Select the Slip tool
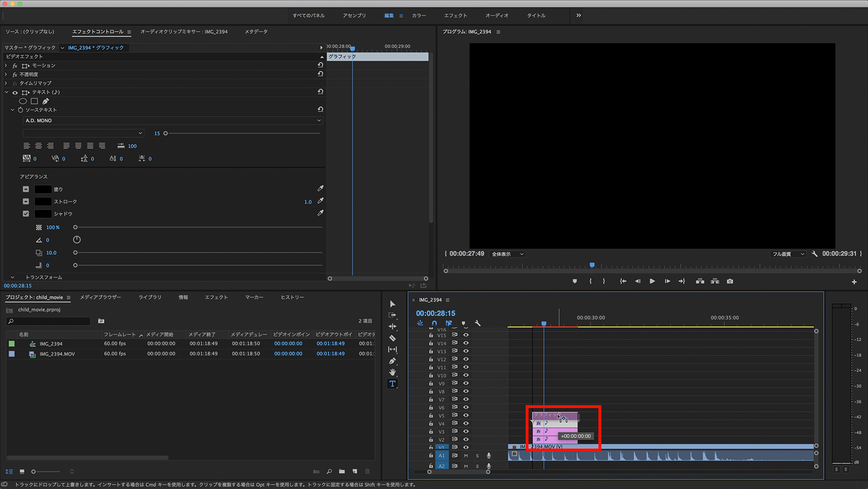868x489 pixels. pos(393,349)
